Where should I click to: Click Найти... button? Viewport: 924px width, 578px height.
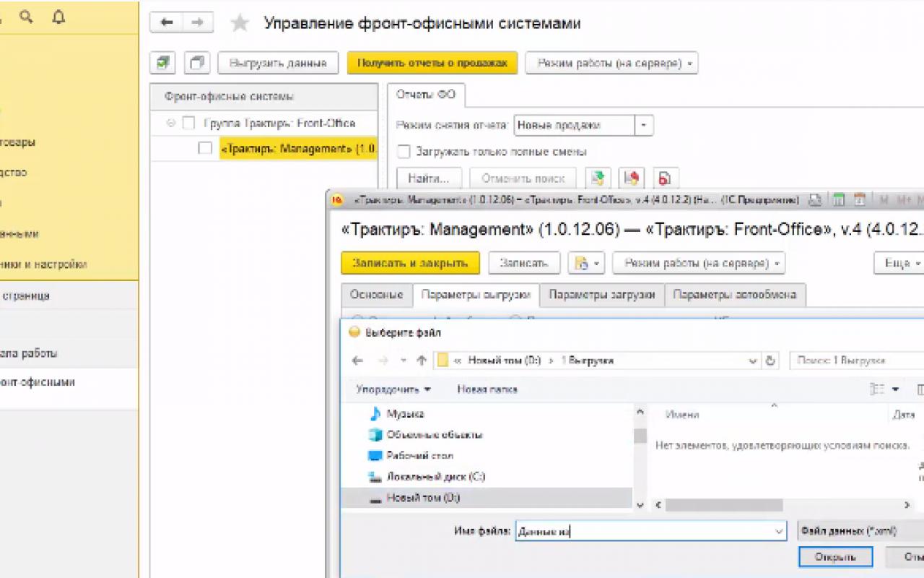(429, 178)
